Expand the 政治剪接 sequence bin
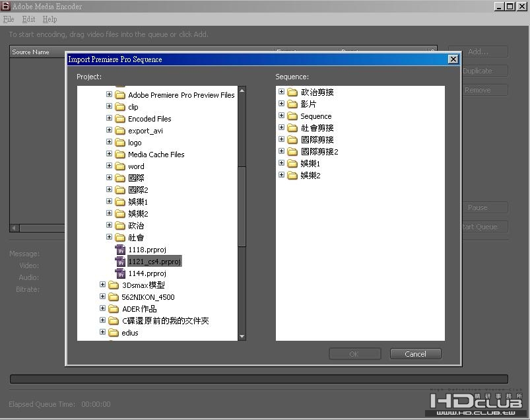Screen dimensions: 530x420 coord(282,91)
